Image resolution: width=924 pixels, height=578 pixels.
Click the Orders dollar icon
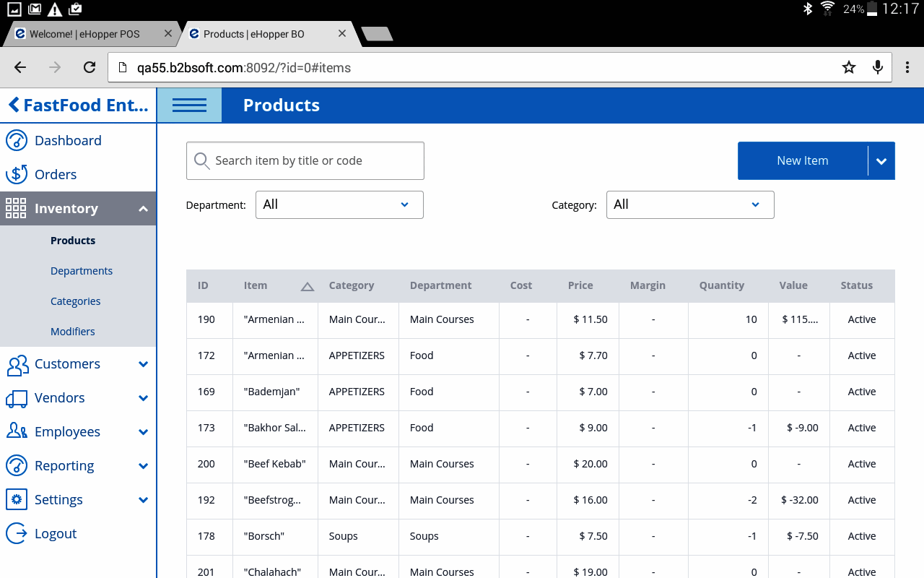(x=17, y=175)
